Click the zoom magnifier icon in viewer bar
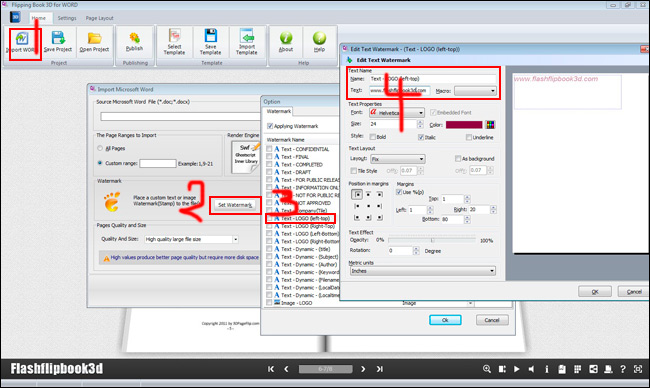The width and height of the screenshot is (650, 388). pos(487,369)
